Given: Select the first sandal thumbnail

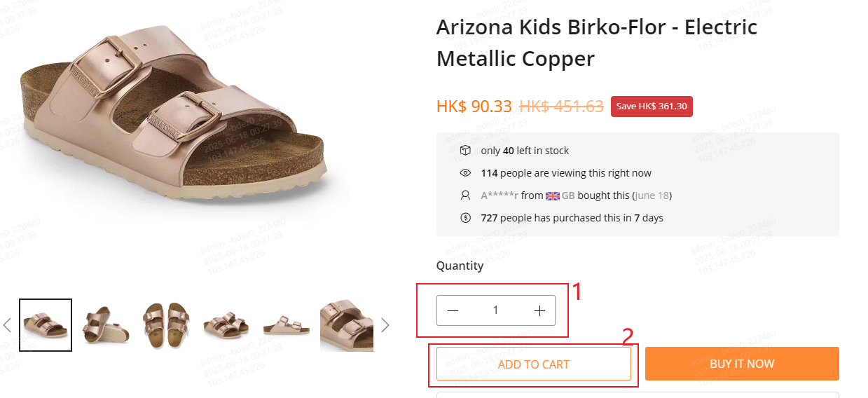Looking at the screenshot, I should click(x=46, y=325).
